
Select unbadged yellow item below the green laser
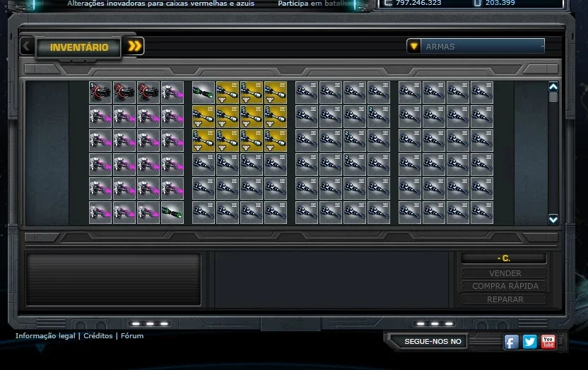coord(204,117)
